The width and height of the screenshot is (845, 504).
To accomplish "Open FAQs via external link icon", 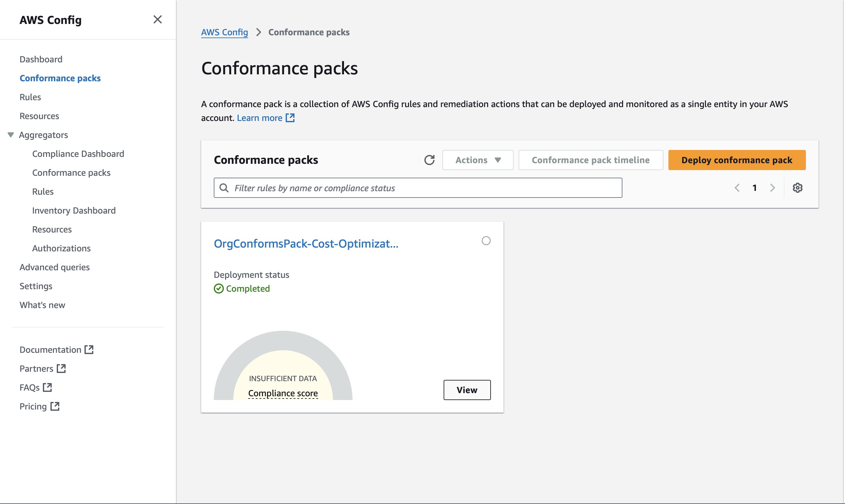I will [48, 387].
